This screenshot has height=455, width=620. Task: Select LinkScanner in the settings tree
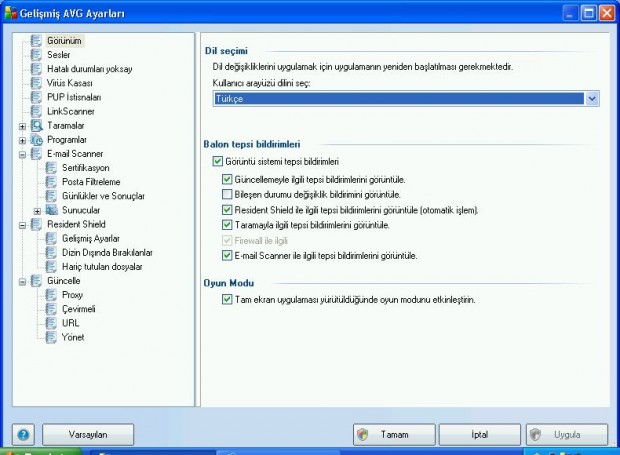[x=69, y=111]
